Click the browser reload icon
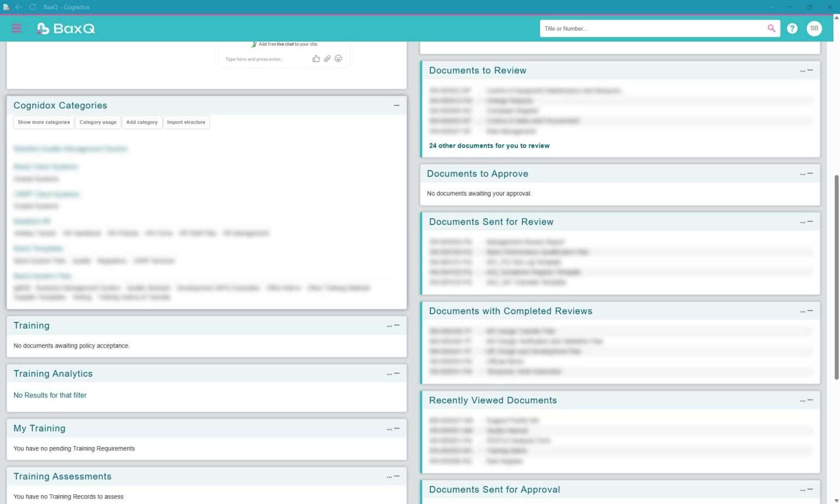This screenshot has width=840, height=504. pyautogui.click(x=33, y=7)
